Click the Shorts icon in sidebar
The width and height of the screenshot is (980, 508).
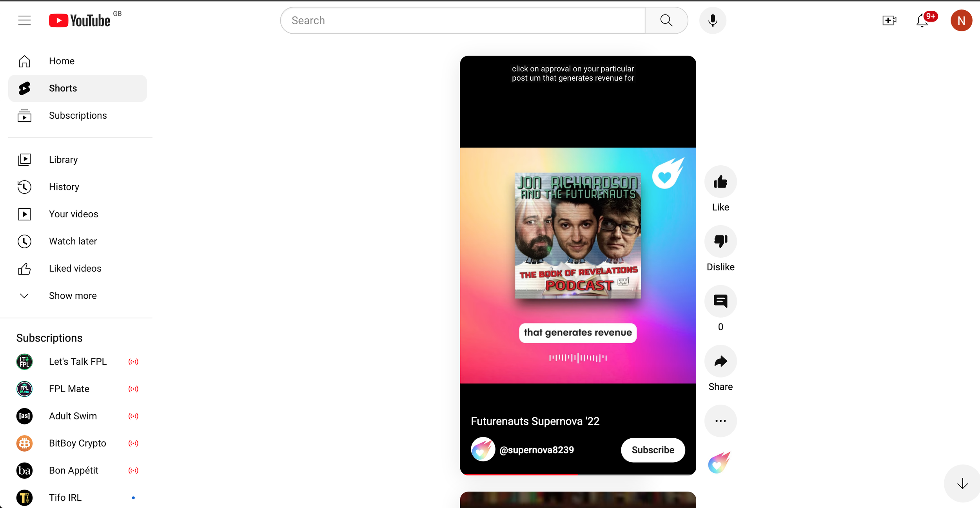click(x=24, y=88)
